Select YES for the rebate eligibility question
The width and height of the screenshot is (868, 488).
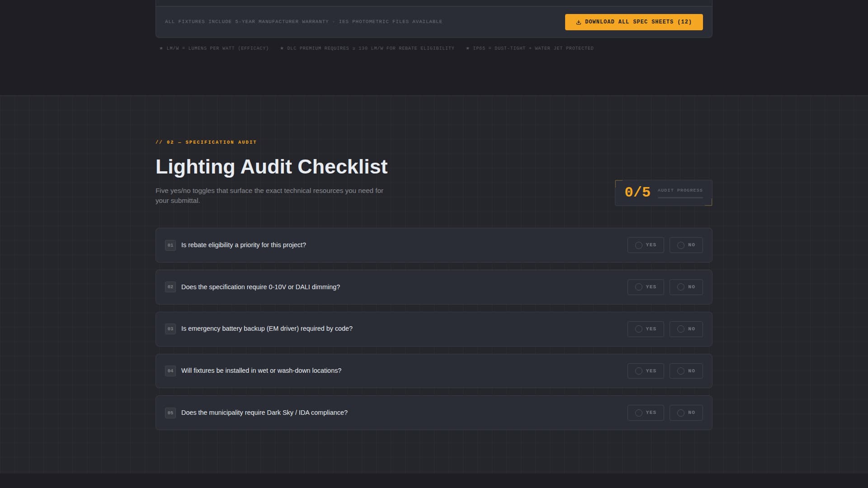(646, 245)
